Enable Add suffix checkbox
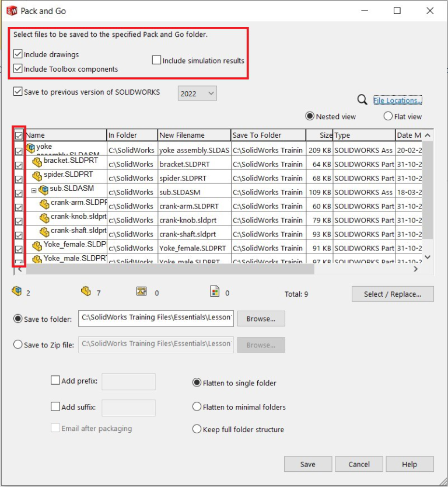448x487 pixels. coord(55,406)
